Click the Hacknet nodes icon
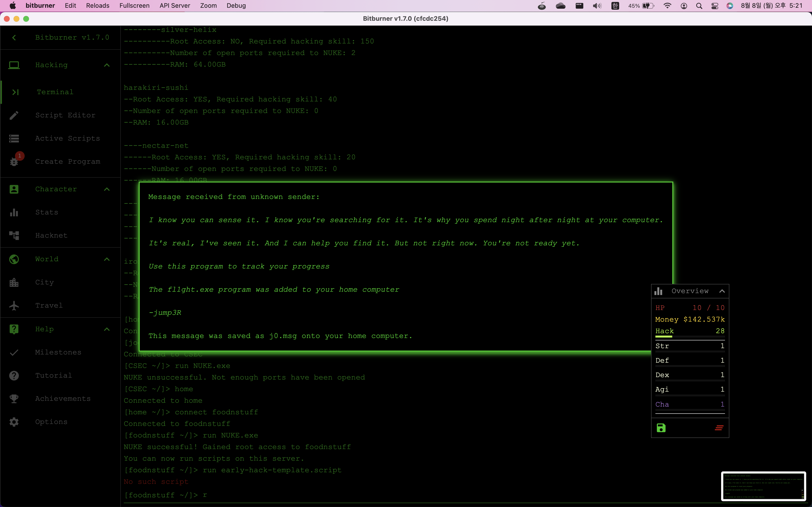Viewport: 812px width, 507px height. pos(14,235)
